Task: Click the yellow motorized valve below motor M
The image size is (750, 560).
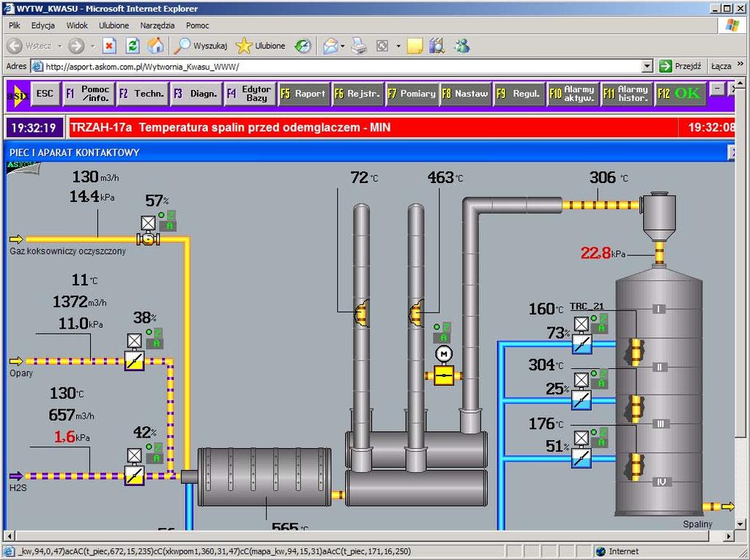Action: click(x=443, y=376)
